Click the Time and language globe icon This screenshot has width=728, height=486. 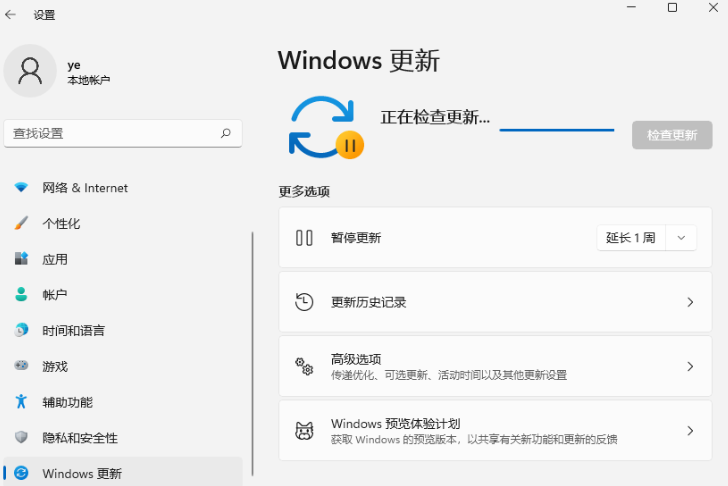[21, 330]
